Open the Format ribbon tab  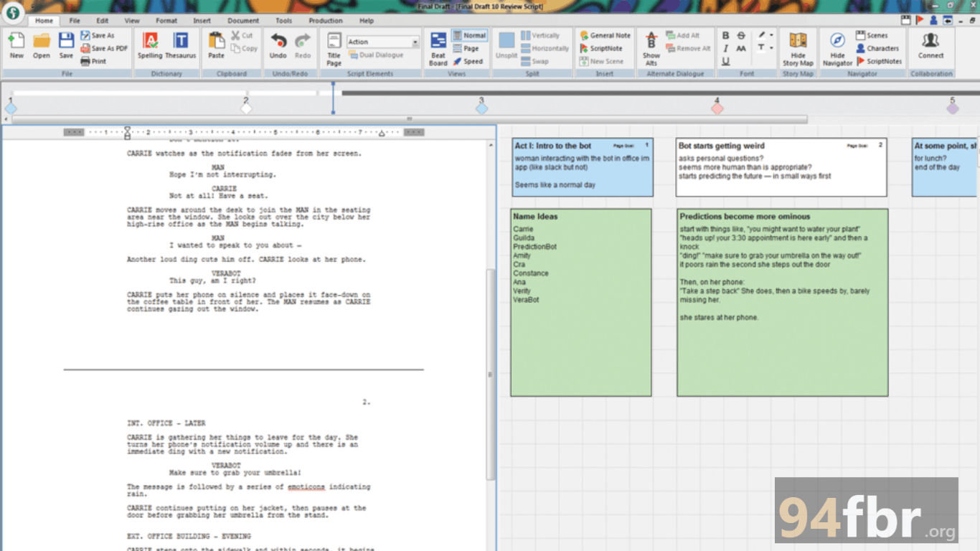pos(166,21)
